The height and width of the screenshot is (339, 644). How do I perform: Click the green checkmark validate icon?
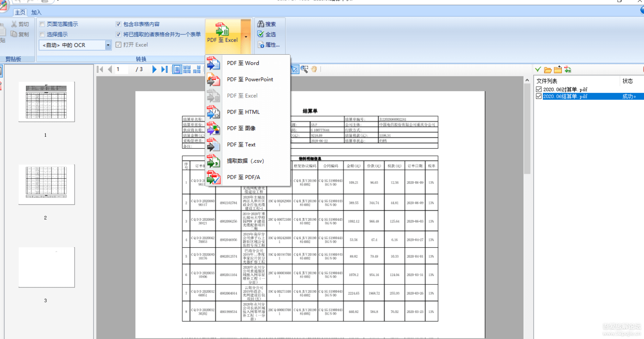coord(538,69)
